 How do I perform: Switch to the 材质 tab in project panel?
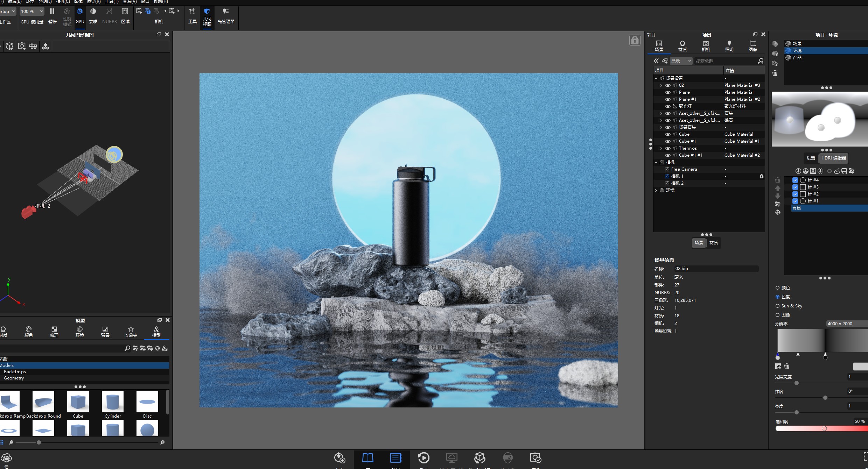click(x=682, y=46)
